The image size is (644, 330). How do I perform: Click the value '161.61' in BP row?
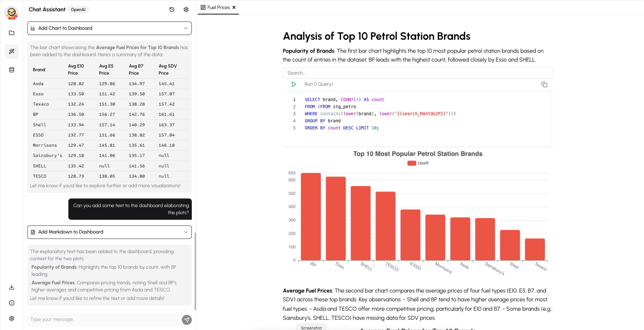click(x=167, y=114)
